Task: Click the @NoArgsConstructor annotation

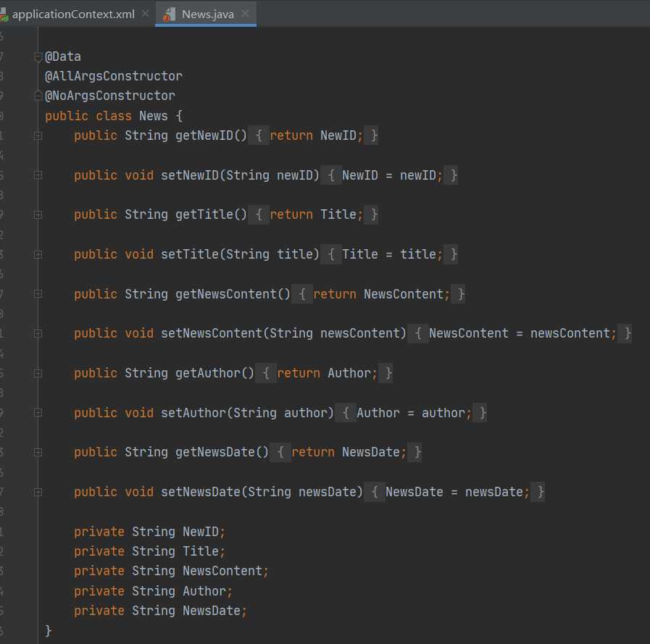Action: 110,96
